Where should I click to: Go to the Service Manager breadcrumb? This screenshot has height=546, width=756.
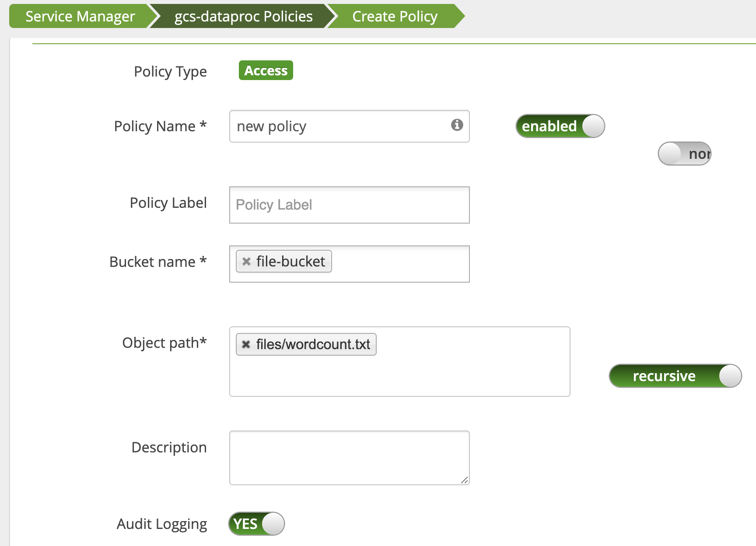click(x=80, y=17)
